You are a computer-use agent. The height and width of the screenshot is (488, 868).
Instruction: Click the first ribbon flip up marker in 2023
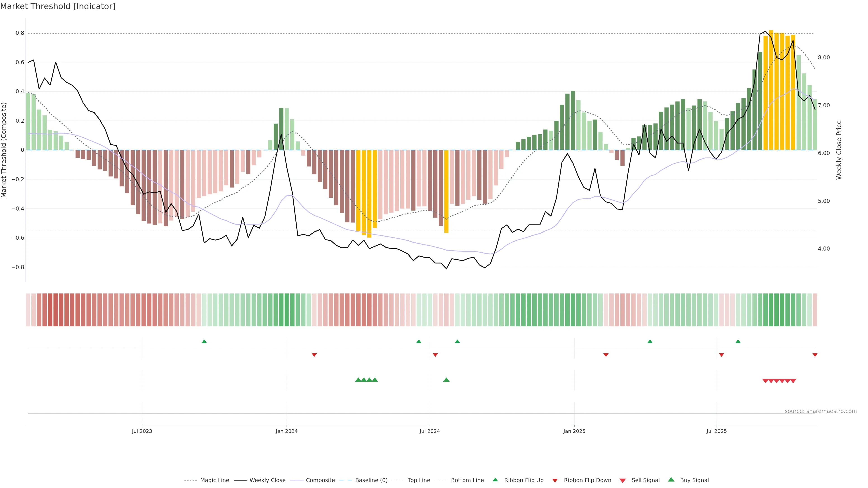coord(204,342)
